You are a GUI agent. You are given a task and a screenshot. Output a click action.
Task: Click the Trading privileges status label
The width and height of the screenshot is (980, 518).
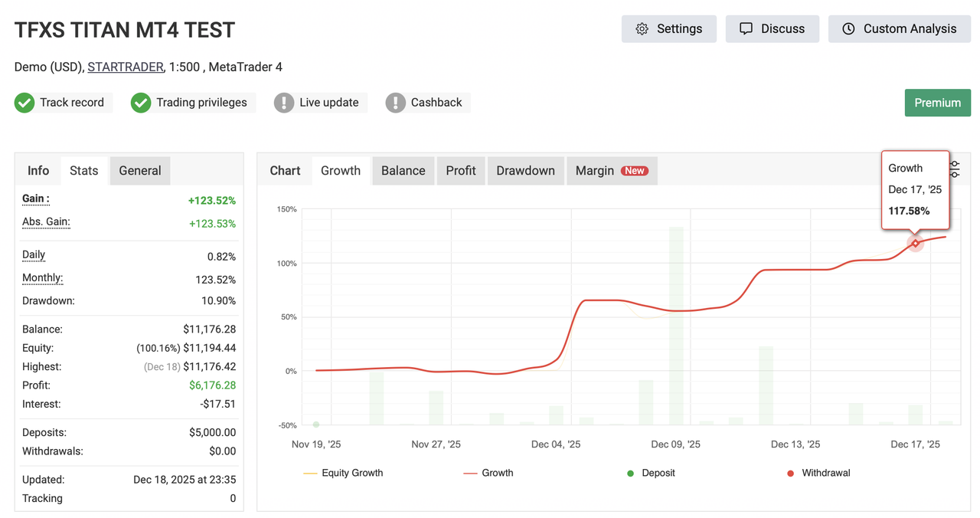tap(201, 103)
